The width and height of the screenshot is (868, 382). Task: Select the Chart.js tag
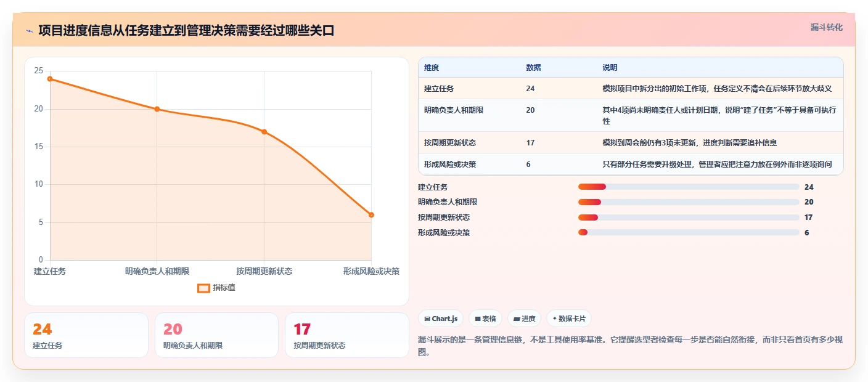[441, 319]
